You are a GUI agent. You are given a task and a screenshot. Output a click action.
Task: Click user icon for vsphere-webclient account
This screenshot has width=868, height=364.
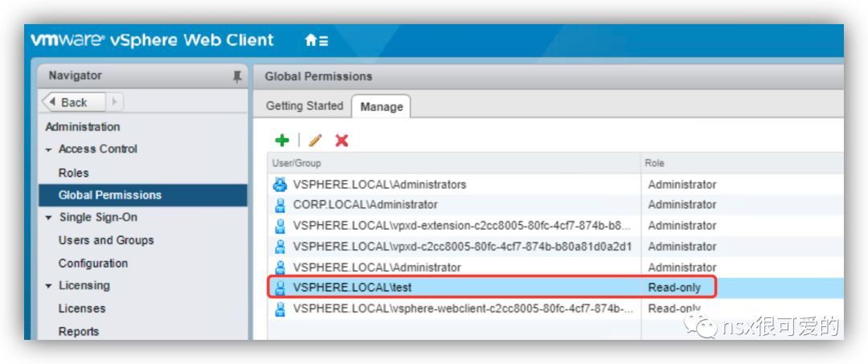[280, 309]
